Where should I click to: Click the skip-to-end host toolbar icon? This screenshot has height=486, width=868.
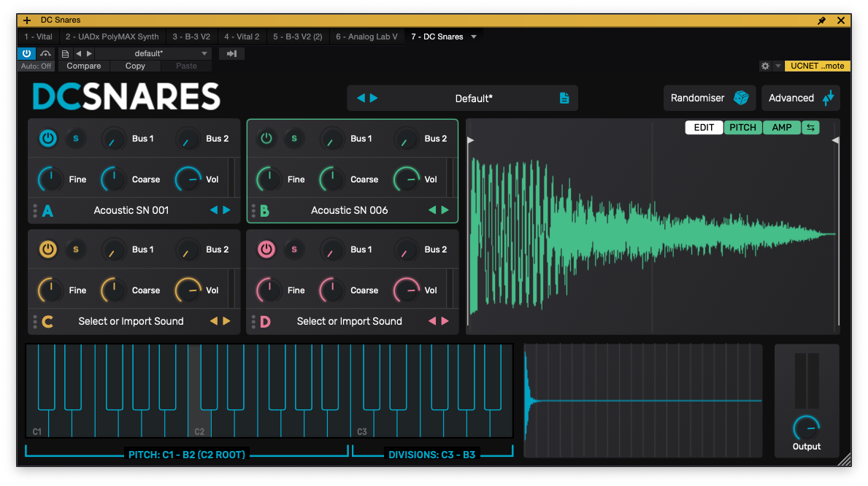coord(231,54)
